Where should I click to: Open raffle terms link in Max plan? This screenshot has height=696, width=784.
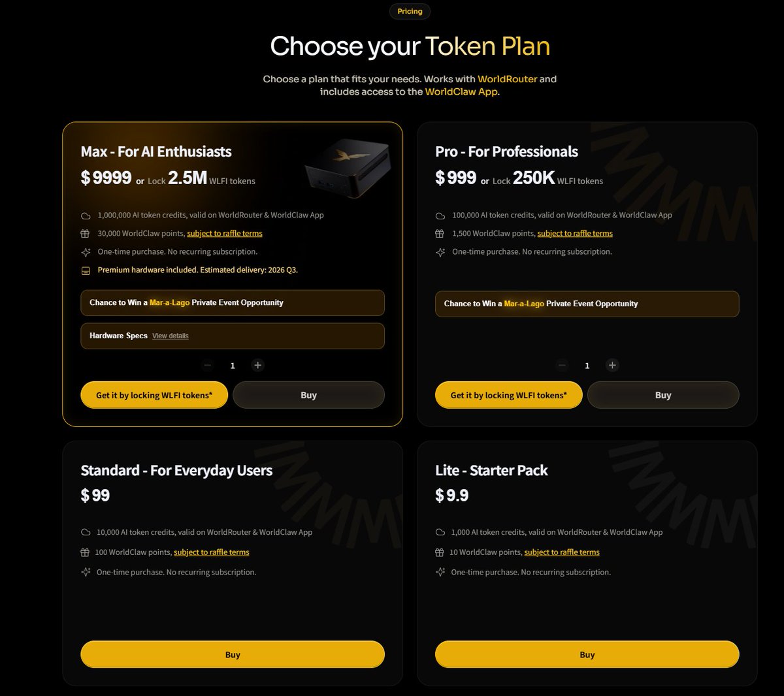point(225,234)
